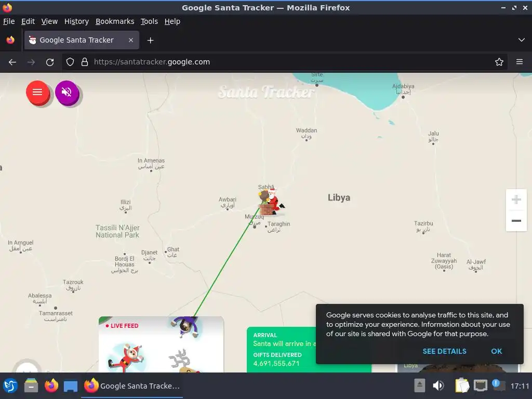The height and width of the screenshot is (399, 532).
Task: Zoom in the map with plus button
Action: [x=516, y=199]
